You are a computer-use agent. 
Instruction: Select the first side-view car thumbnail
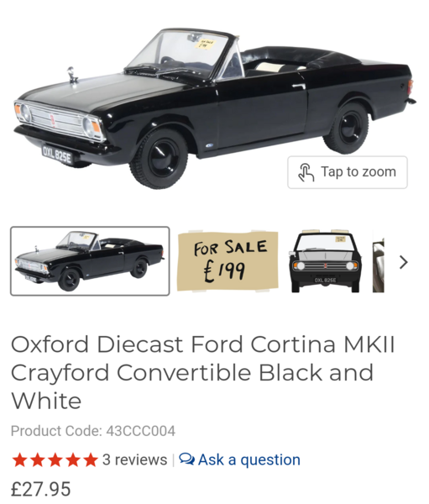point(90,261)
